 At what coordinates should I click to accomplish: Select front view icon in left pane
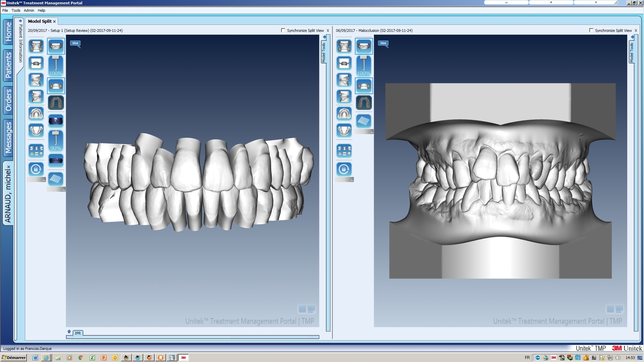[x=36, y=46]
